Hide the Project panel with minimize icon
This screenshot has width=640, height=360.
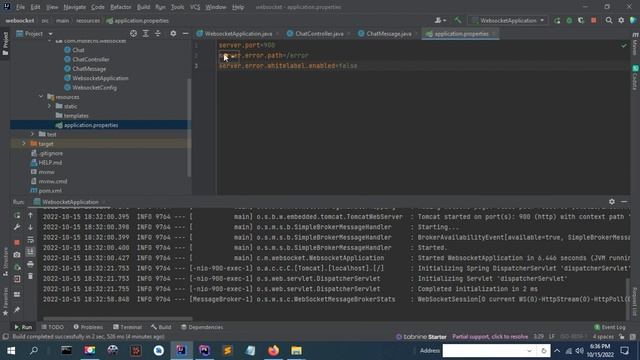[185, 34]
